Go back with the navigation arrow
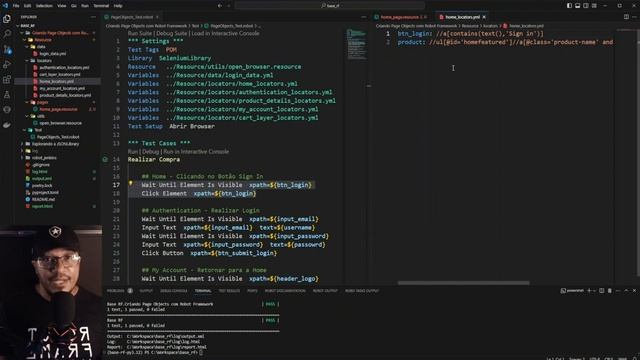This screenshot has height=360, width=640. [220, 6]
